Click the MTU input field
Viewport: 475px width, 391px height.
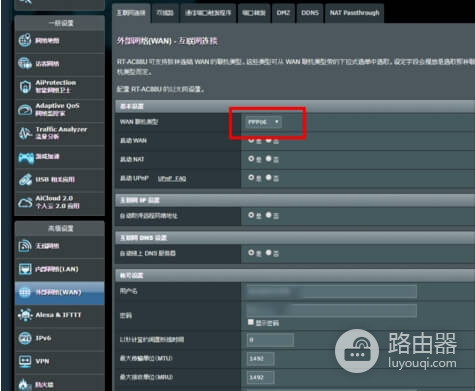point(261,359)
